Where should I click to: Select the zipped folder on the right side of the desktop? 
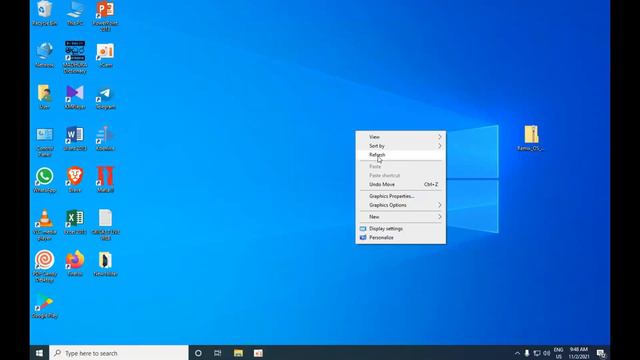(x=531, y=138)
